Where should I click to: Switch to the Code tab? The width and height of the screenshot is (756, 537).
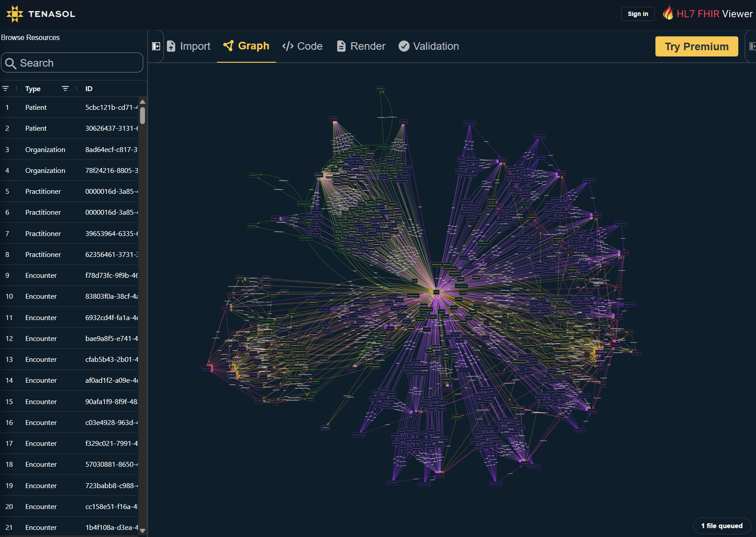302,46
